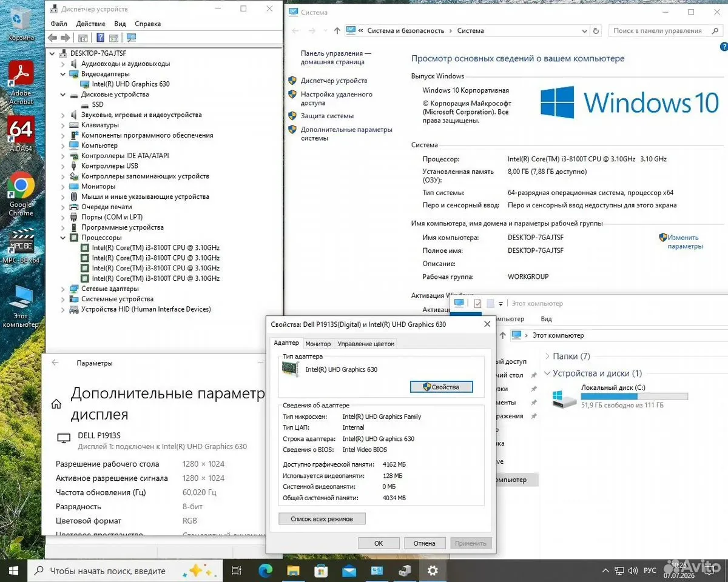This screenshot has width=728, height=582.
Task: Open MPC-BE x64 desktop shortcut
Action: point(21,246)
